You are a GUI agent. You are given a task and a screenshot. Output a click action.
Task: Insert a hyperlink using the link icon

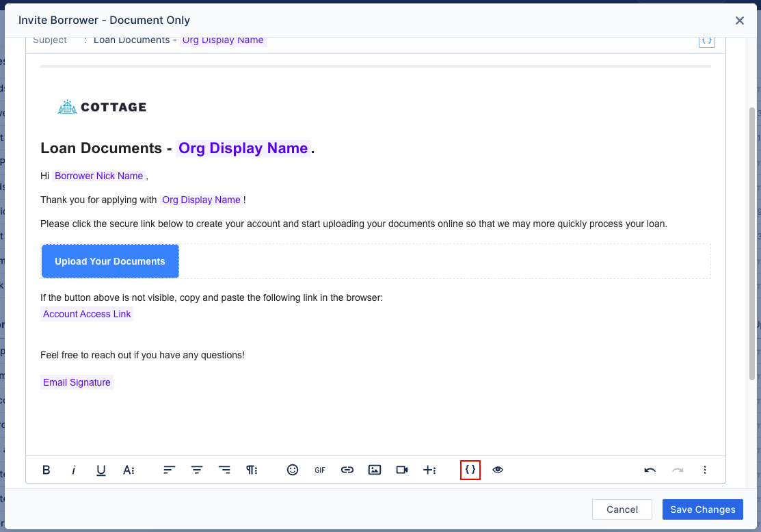tap(347, 470)
